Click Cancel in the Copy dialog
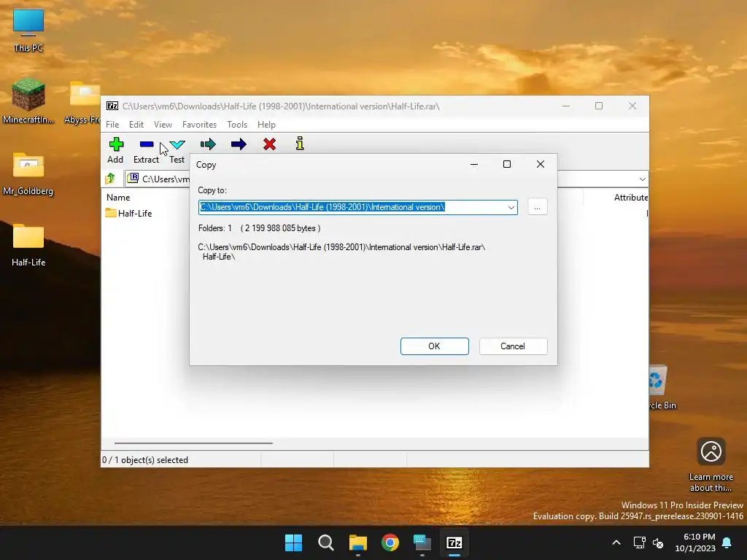The width and height of the screenshot is (747, 560). pyautogui.click(x=513, y=346)
